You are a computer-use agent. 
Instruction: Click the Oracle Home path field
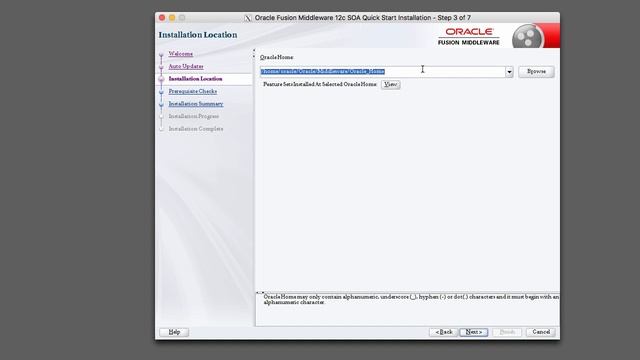[382, 71]
